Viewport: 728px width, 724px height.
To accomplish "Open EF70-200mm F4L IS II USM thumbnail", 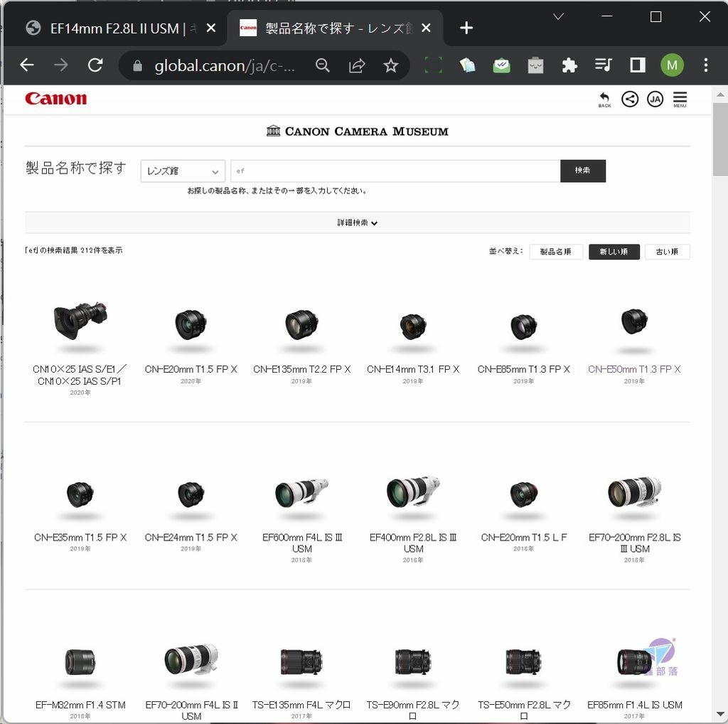I will 191,660.
